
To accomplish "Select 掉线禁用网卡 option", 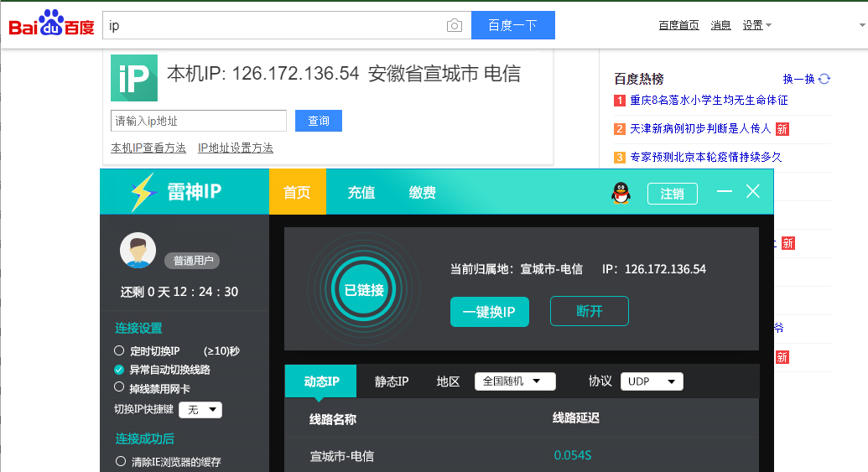I will pos(119,386).
